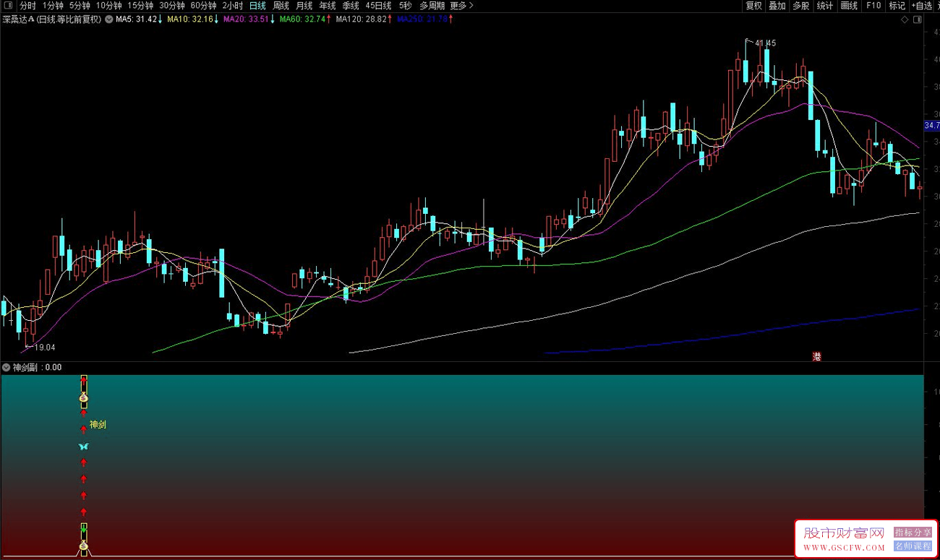The width and height of the screenshot is (940, 560).
Task: Switch to 60分钟 period tab
Action: click(x=203, y=6)
